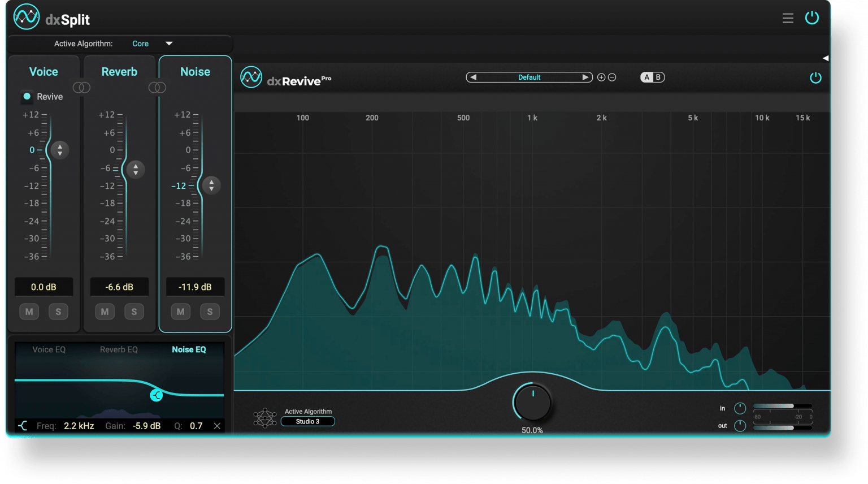Mute the Noise channel
The height and width of the screenshot is (484, 868).
point(181,312)
